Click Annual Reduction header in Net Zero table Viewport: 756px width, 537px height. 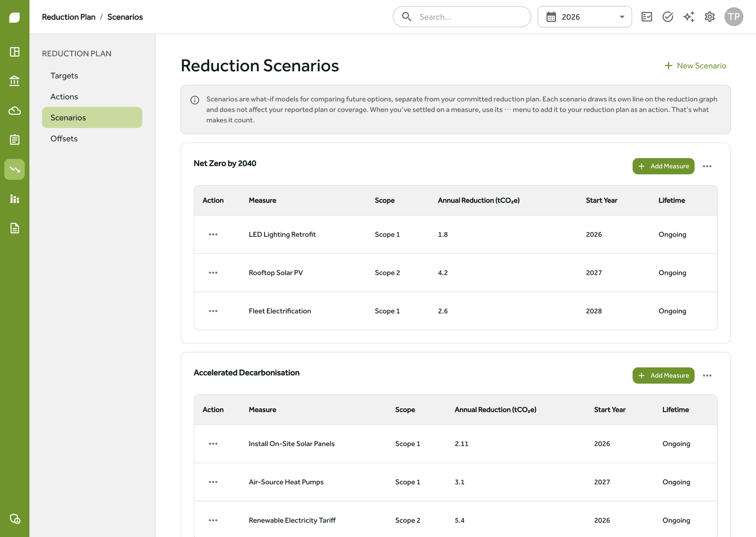(479, 200)
